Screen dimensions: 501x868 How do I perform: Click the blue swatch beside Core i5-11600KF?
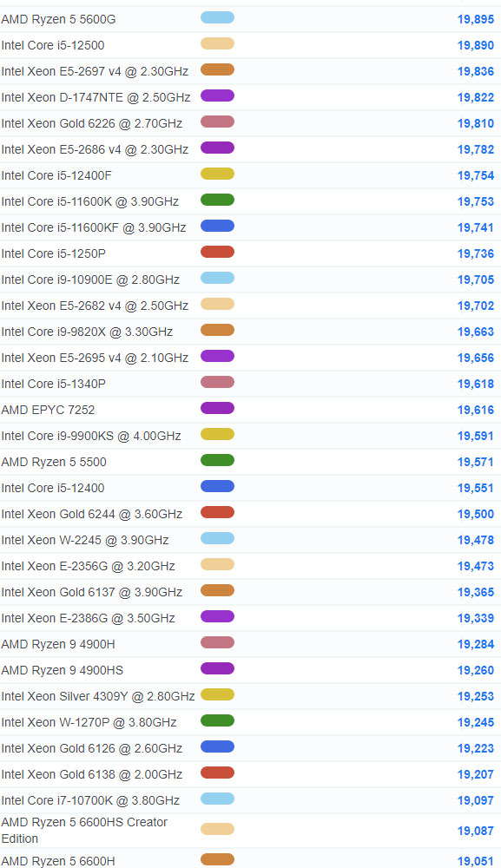217,226
